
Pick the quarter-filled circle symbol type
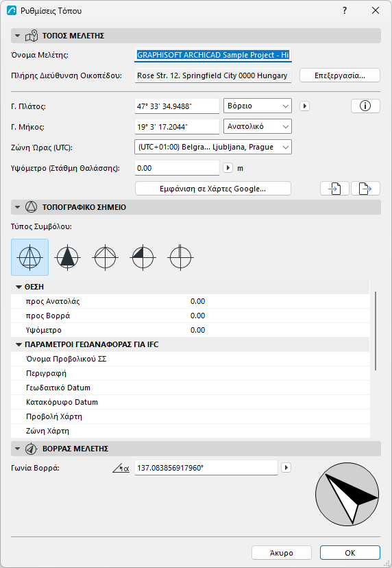143,257
